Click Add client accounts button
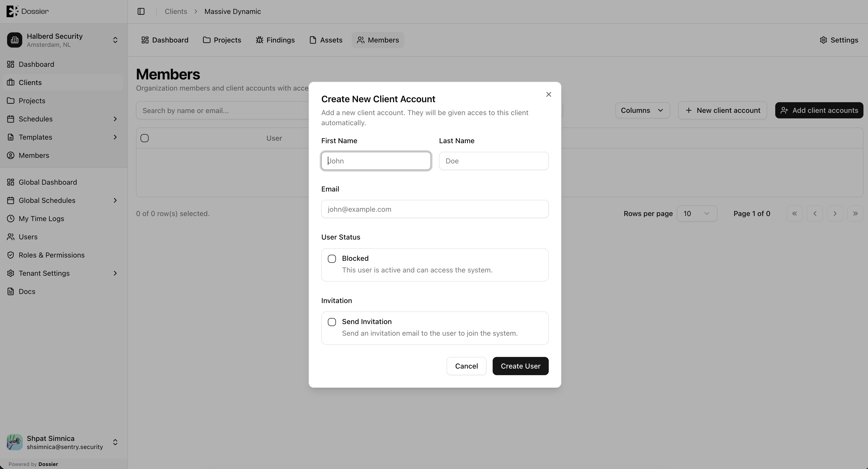The image size is (868, 469). pyautogui.click(x=819, y=110)
